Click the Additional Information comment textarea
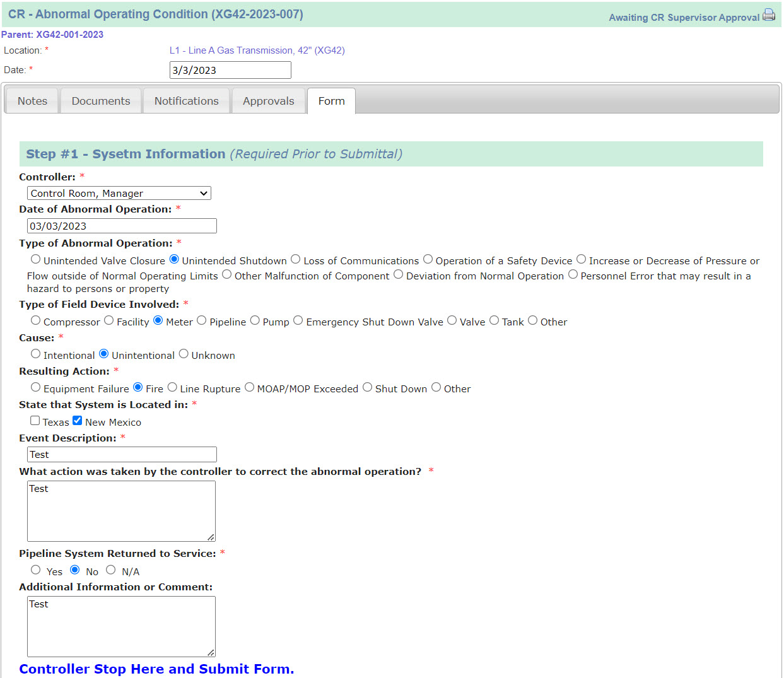The image size is (784, 678). point(121,626)
